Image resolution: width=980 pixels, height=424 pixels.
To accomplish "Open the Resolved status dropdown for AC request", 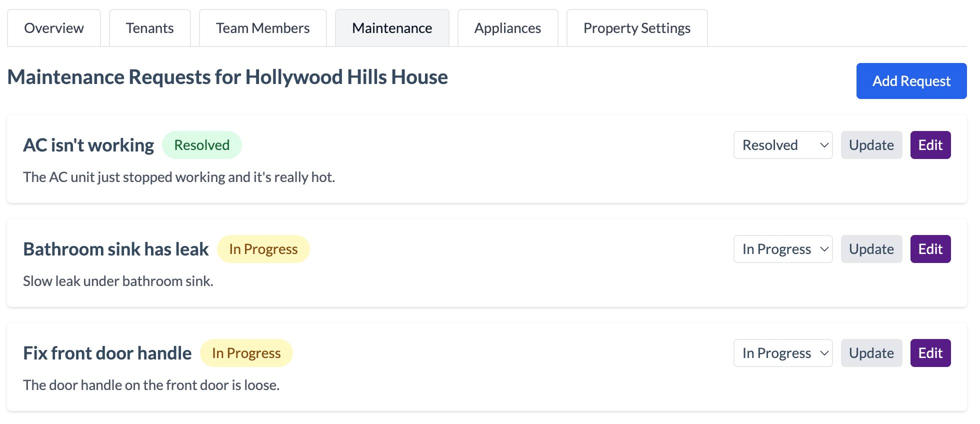I will [x=782, y=145].
